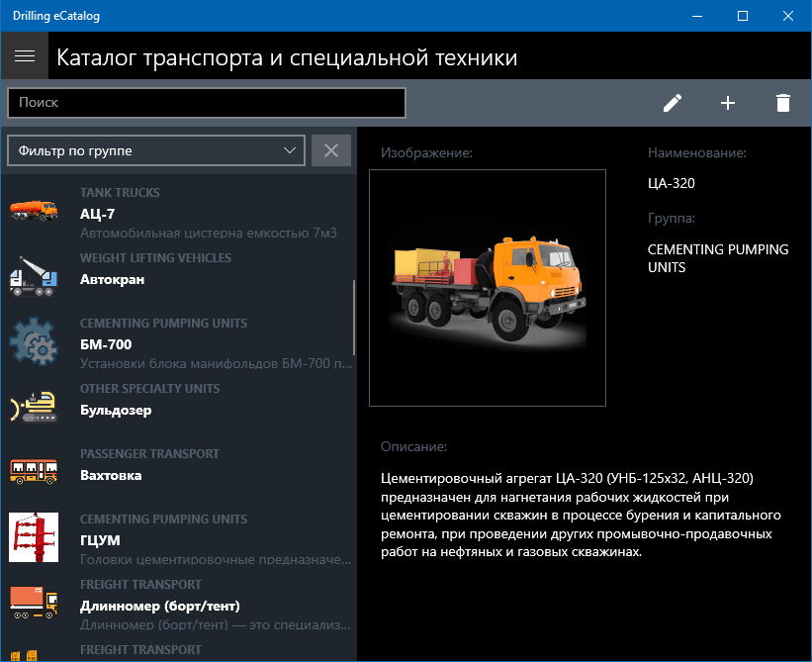The image size is (812, 662).
Task: Click the ГЦУМ description about Головки цементировочные
Action: coord(216,559)
